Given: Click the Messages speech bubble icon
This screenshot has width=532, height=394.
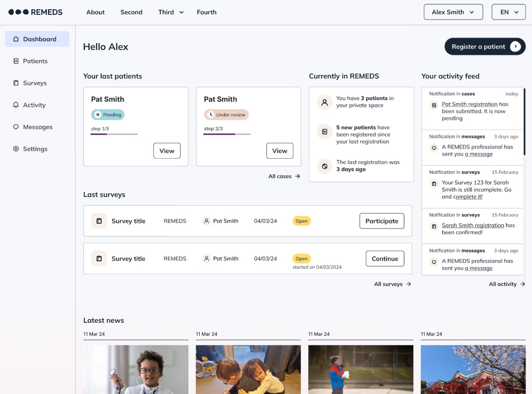Looking at the screenshot, I should 16,127.
